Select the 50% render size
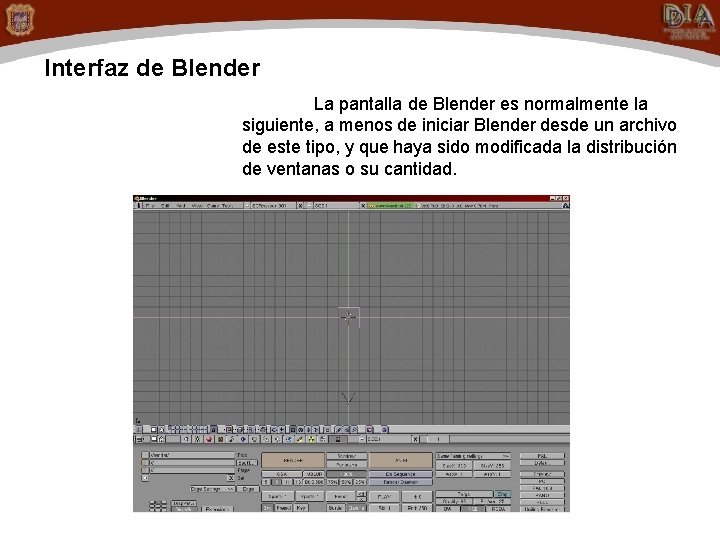The width and height of the screenshot is (720, 540). [x=346, y=482]
